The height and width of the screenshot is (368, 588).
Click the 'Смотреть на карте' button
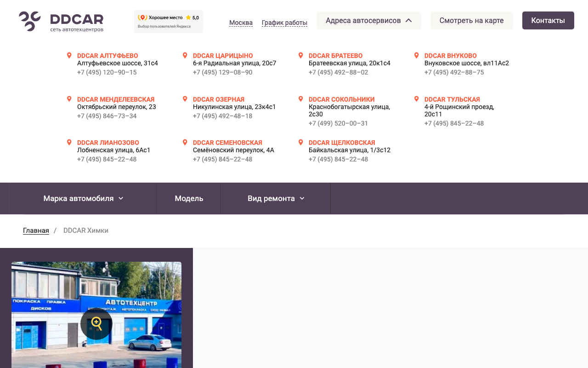pos(472,21)
